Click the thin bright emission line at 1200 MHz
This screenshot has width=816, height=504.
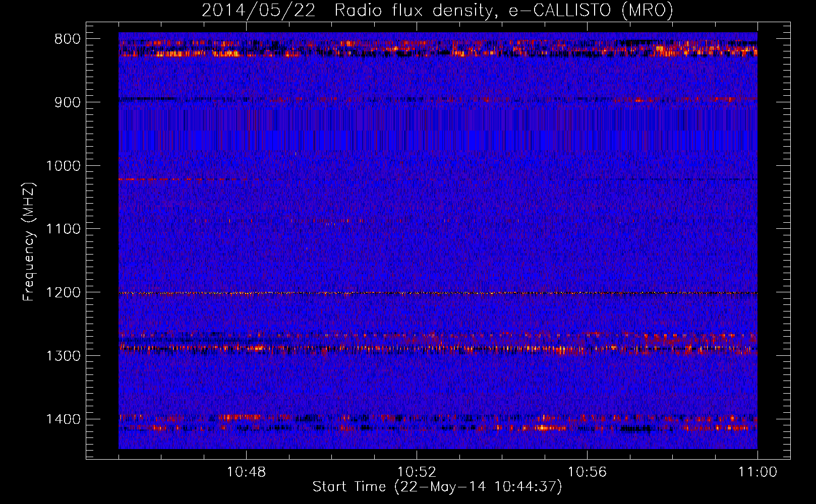[438, 293]
